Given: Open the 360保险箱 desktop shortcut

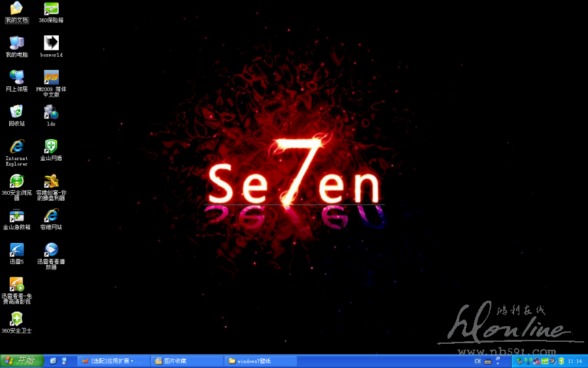Looking at the screenshot, I should [51, 9].
